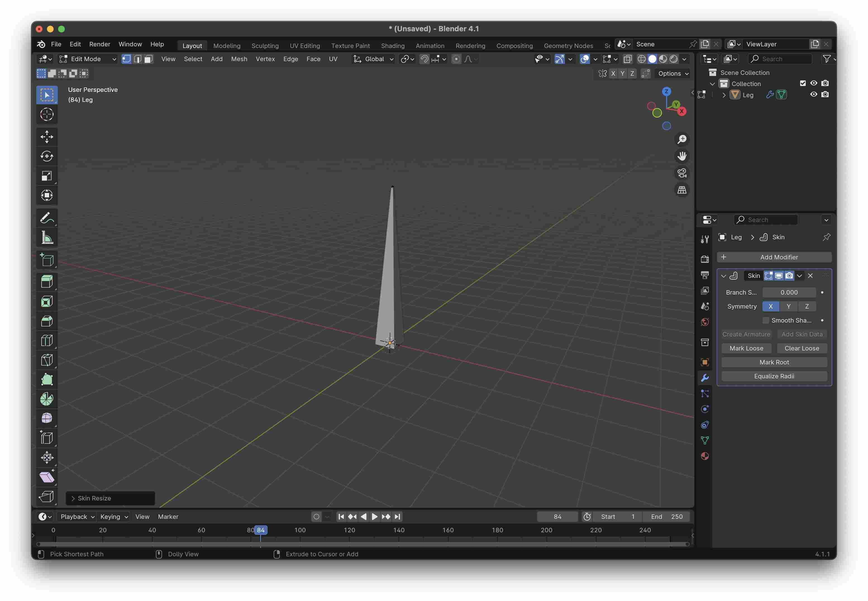Select the Extrude Region tool

(47, 282)
